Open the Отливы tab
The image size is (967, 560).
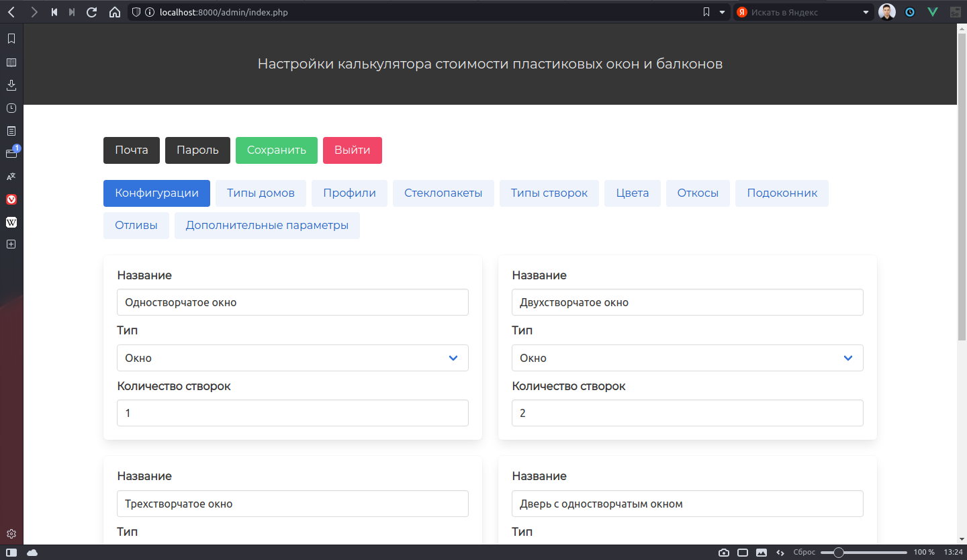[x=136, y=226]
